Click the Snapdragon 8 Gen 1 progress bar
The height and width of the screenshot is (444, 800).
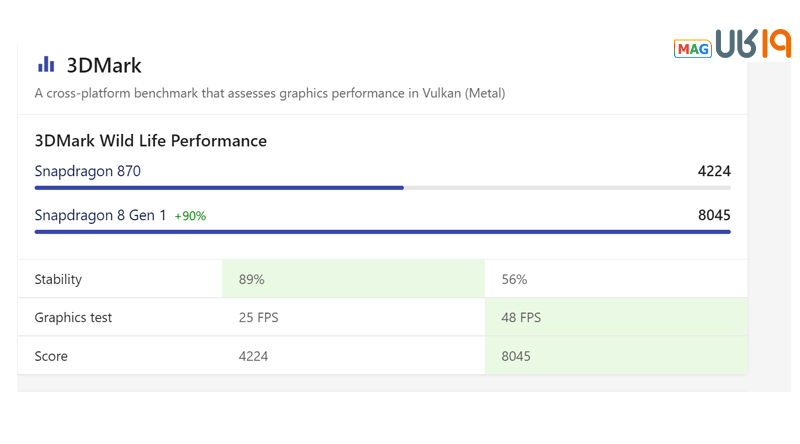(382, 231)
